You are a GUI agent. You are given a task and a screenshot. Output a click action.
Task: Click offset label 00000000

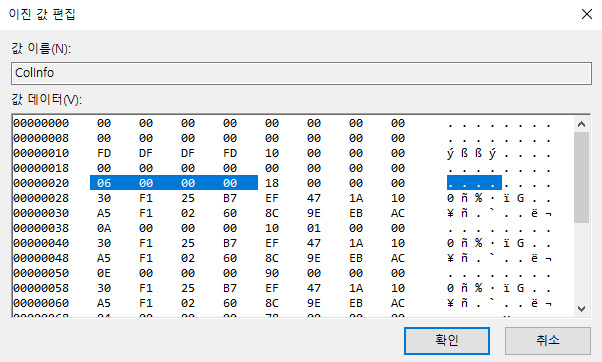point(41,123)
